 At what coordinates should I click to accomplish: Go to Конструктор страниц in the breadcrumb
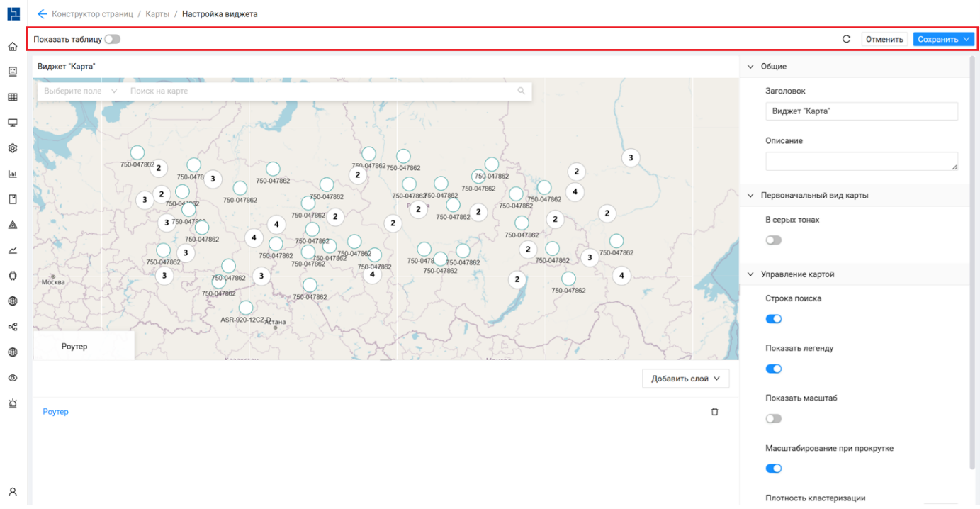point(92,14)
